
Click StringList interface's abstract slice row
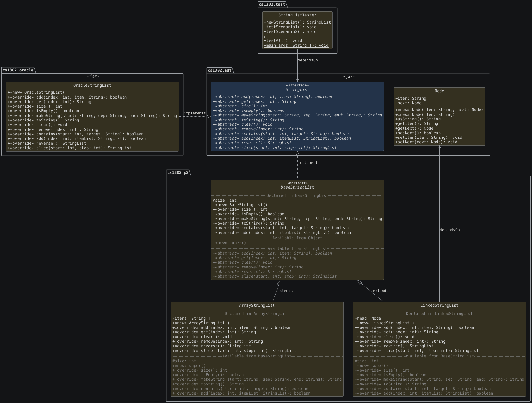tap(275, 148)
